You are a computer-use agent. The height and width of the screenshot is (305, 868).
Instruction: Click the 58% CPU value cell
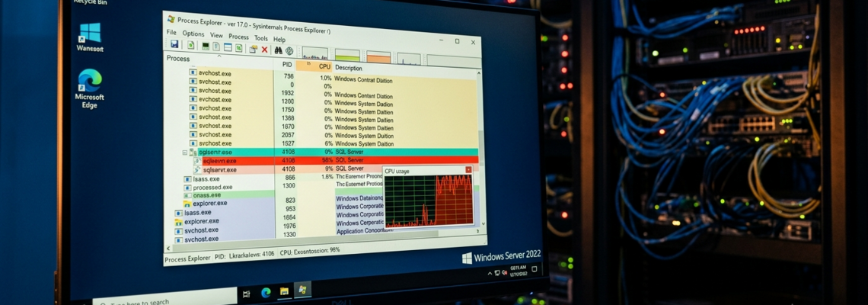pos(327,159)
